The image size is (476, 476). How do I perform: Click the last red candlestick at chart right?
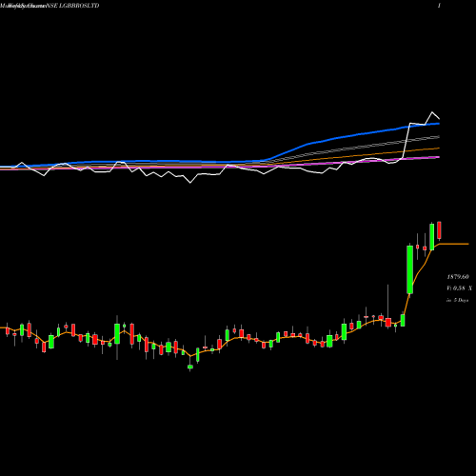[x=439, y=230]
